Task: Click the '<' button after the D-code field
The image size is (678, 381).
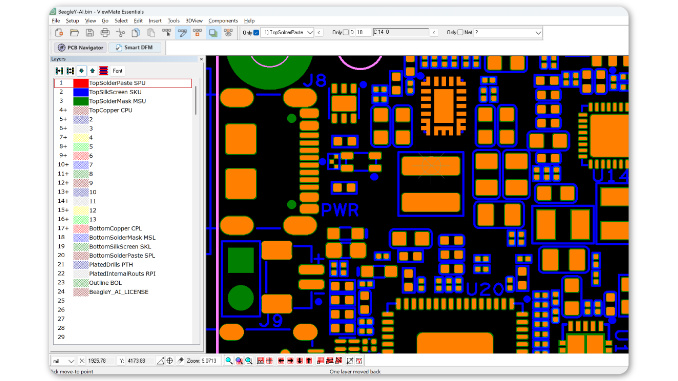Action: [434, 32]
